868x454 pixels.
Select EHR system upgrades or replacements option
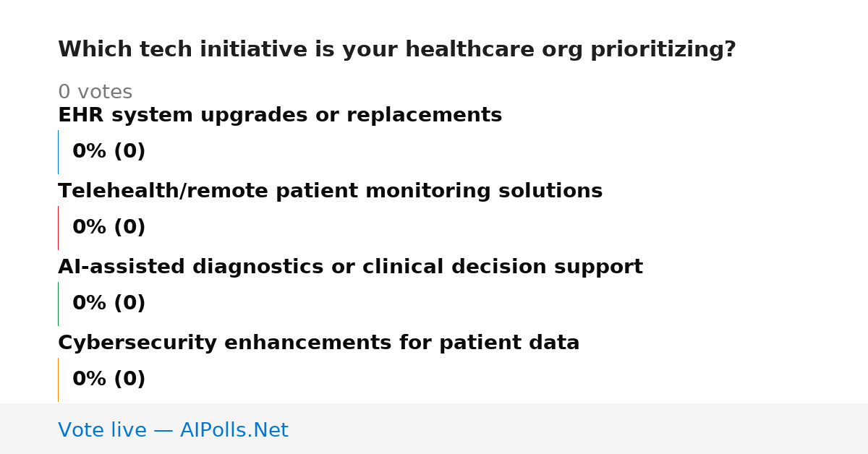coord(280,116)
